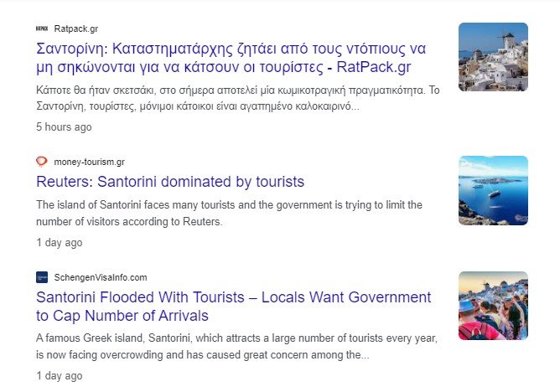This screenshot has height=392, width=560.
Task: Open 'Santorini Flooded With Tourists' headline
Action: coord(234,297)
